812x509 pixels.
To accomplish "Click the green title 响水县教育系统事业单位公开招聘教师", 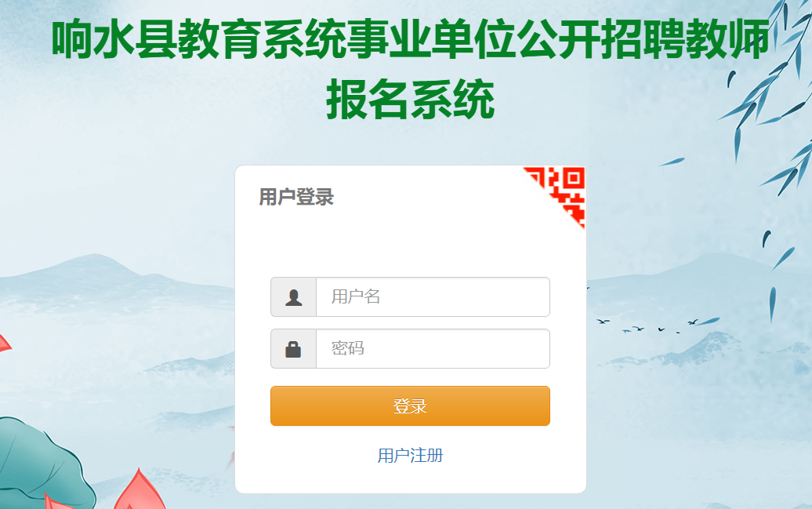I will pos(410,39).
